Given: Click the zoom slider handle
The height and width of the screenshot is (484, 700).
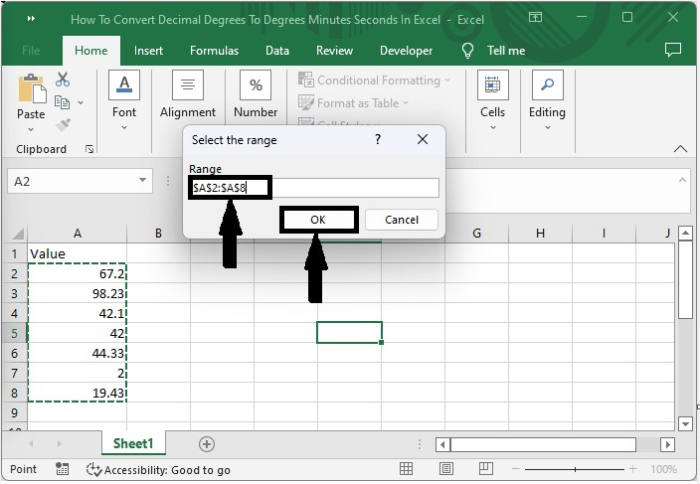Looking at the screenshot, I should (x=575, y=469).
